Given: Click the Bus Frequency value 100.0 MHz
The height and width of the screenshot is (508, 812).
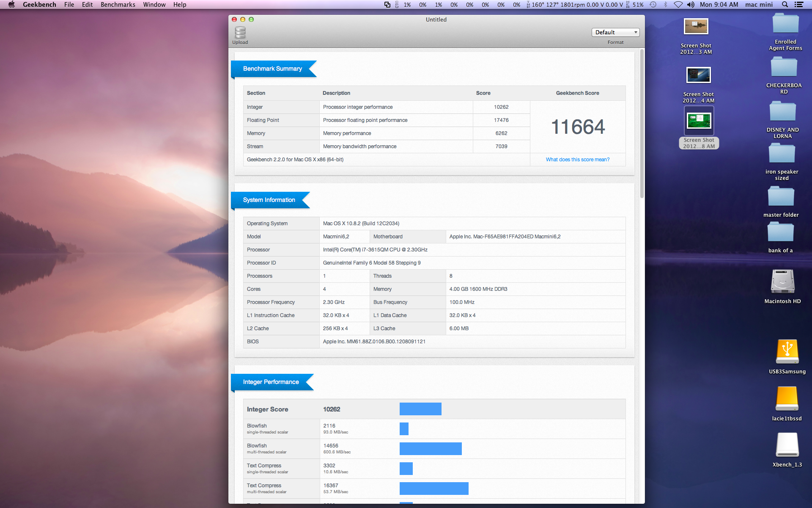Looking at the screenshot, I should [x=461, y=302].
